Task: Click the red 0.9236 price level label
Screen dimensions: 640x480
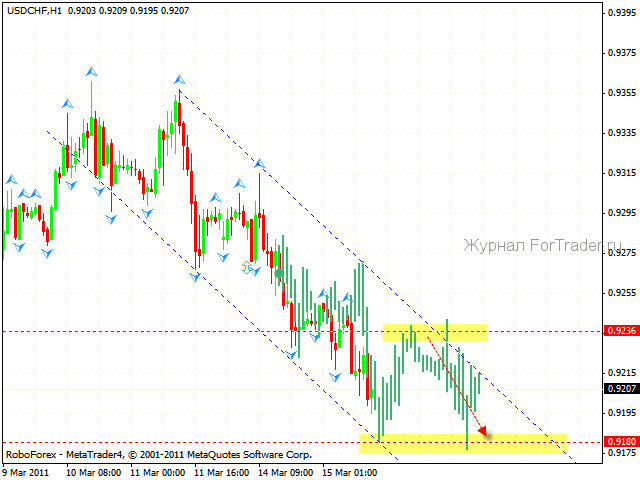Action: (x=621, y=331)
